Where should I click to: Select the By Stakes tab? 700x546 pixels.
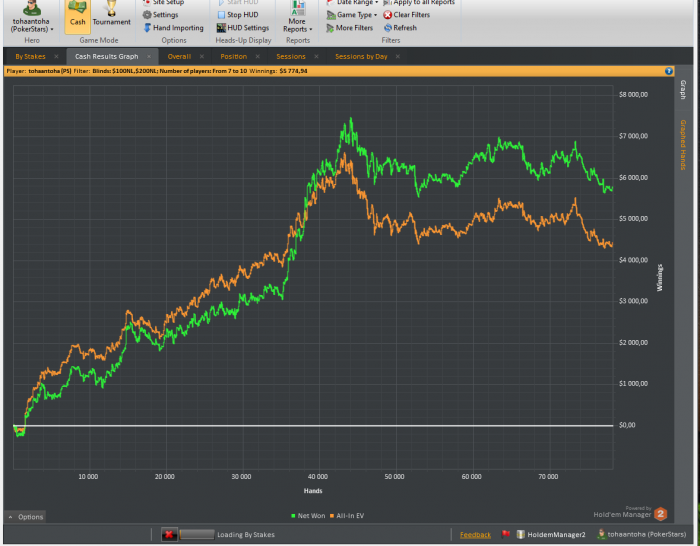[x=30, y=57]
